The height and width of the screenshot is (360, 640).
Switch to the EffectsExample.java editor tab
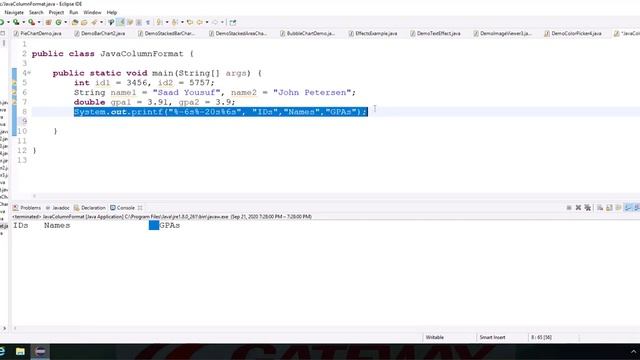tap(373, 33)
